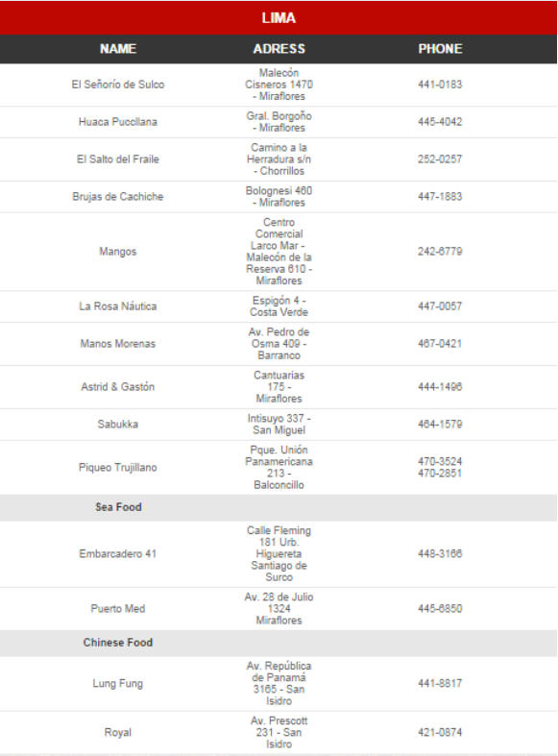Screen dimensions: 558x756
Task: Click the Manos Morenas address cell
Action: (279, 344)
